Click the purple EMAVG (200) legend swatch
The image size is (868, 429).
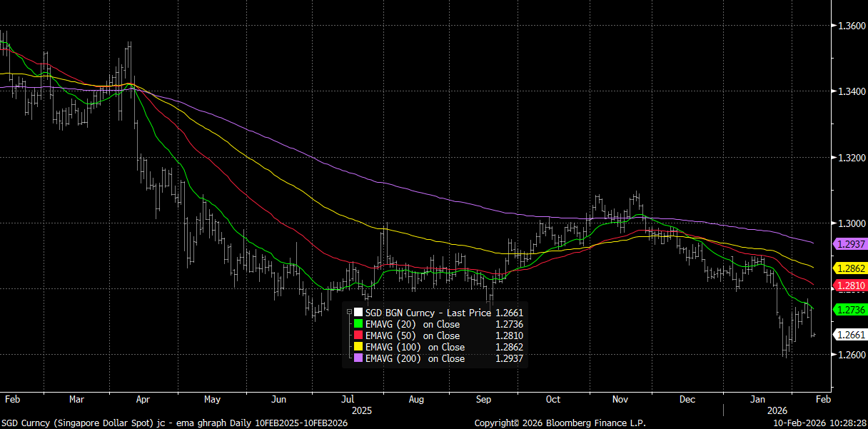coord(358,358)
